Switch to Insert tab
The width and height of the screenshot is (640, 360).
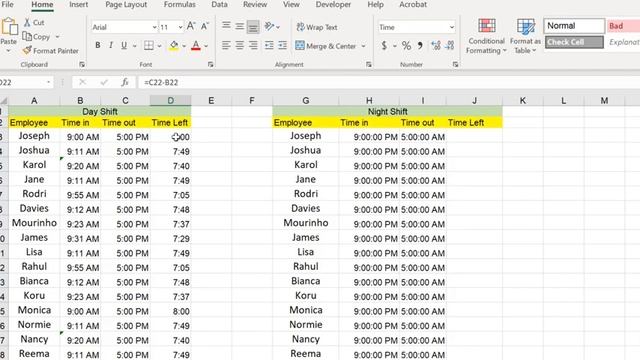pos(78,4)
